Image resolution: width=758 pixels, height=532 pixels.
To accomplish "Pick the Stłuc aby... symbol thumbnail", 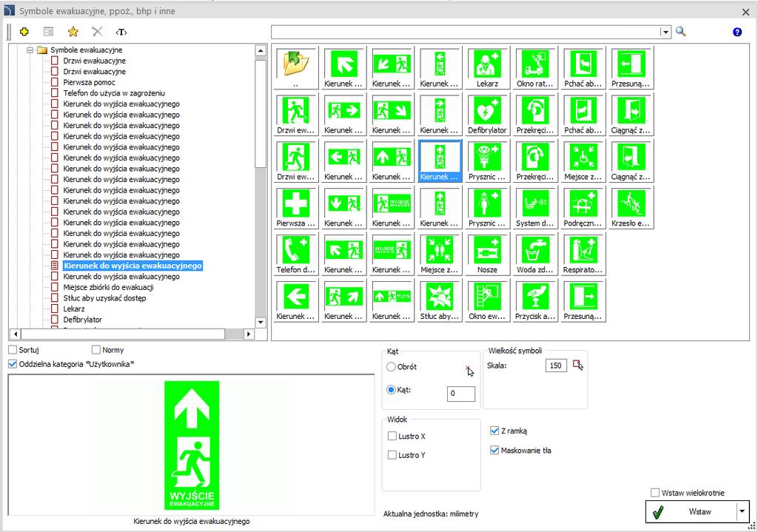I will pos(440,300).
